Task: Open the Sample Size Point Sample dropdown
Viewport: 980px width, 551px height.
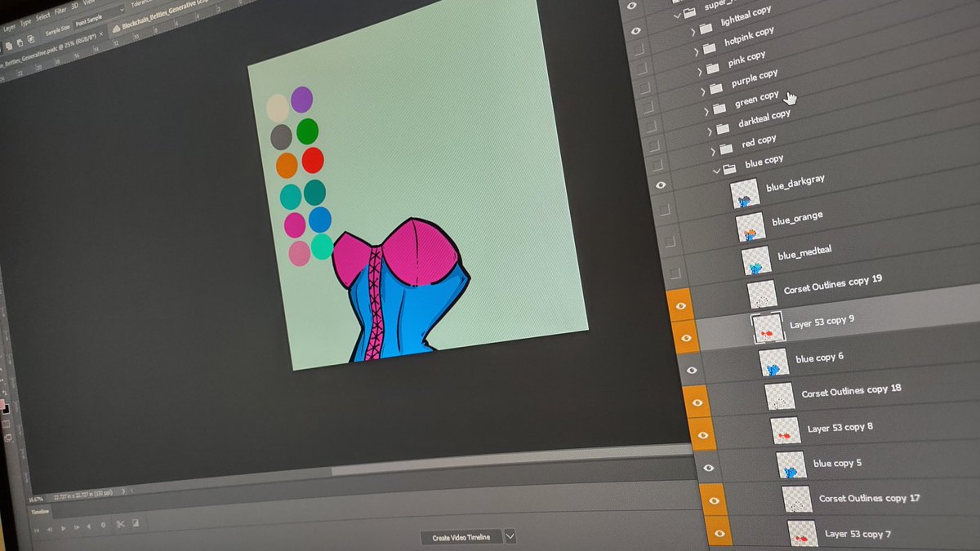Action: click(x=99, y=18)
